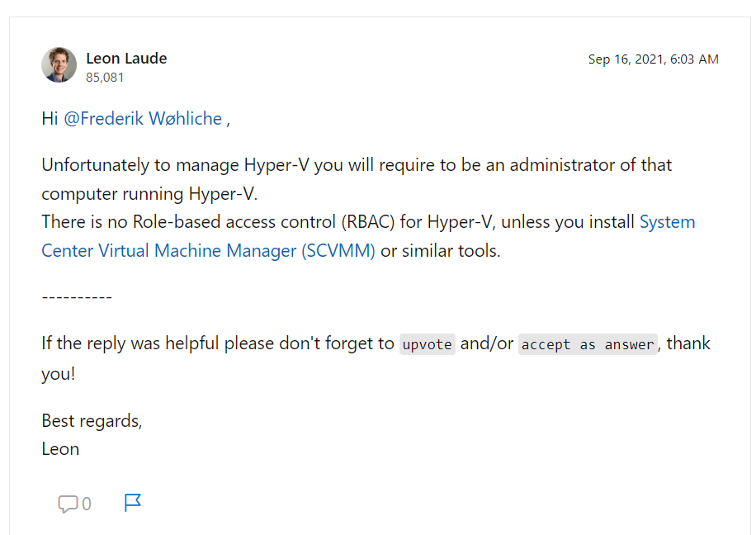Click the 'computer running Hyper-V.' line
Viewport: 756px width, 535px height.
[149, 194]
